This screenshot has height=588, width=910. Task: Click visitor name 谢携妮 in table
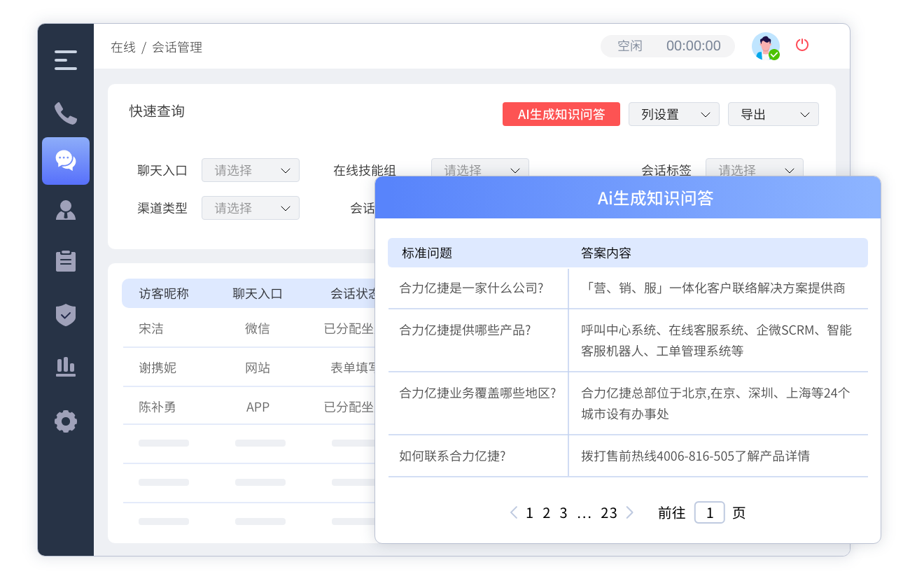[157, 367]
